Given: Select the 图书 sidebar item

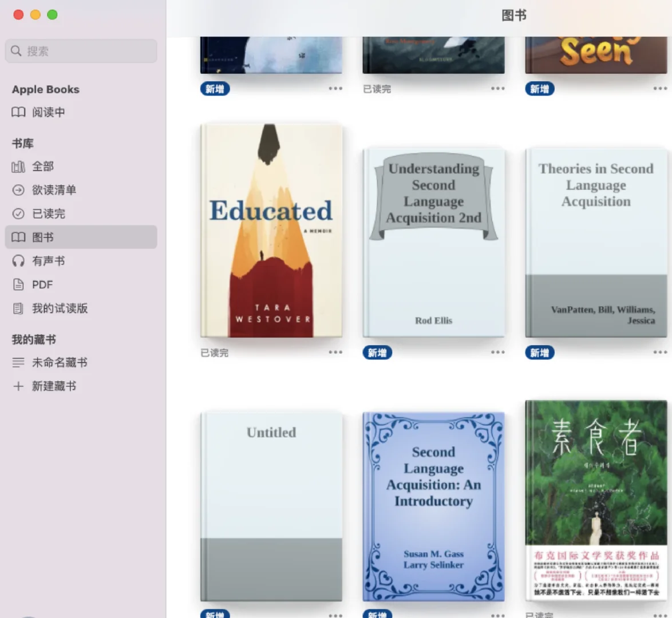Looking at the screenshot, I should [x=81, y=237].
